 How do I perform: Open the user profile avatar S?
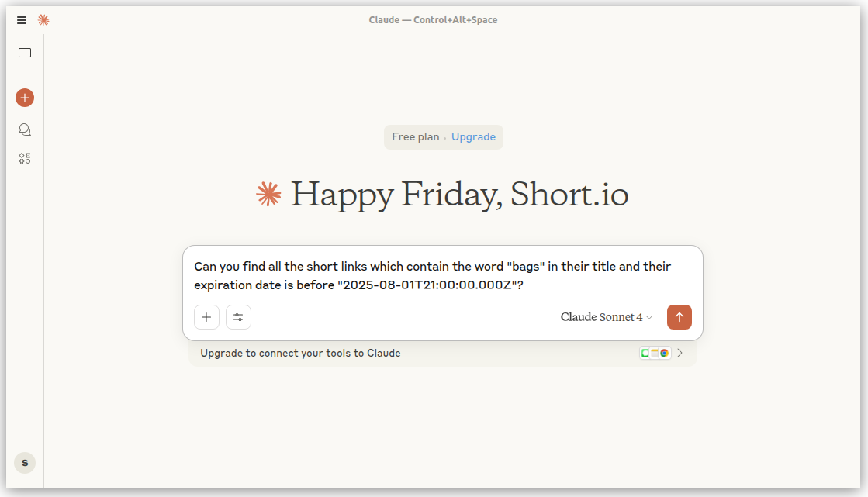(x=25, y=463)
